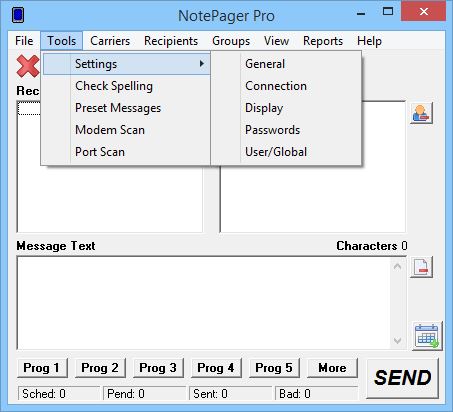Click the red X delete icon
The image size is (453, 412).
[28, 66]
